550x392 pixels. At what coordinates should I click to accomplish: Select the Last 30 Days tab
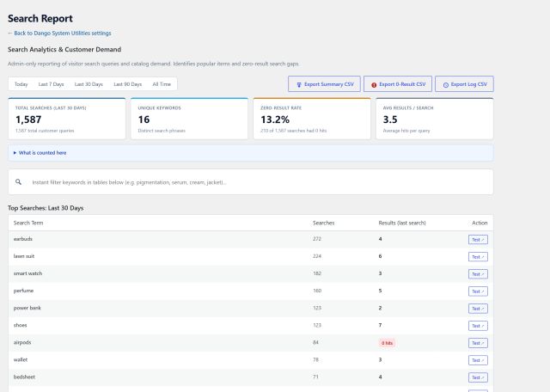coord(89,84)
